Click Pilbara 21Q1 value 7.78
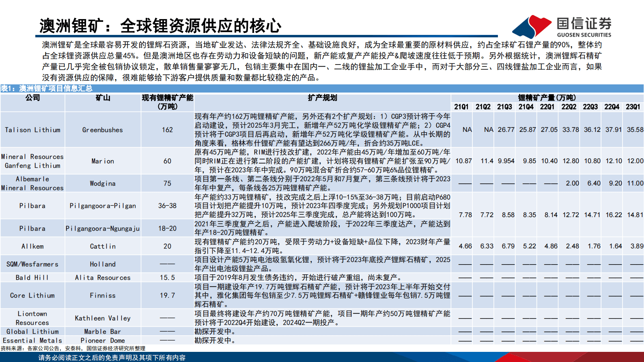This screenshot has width=644, height=362. pos(465,215)
